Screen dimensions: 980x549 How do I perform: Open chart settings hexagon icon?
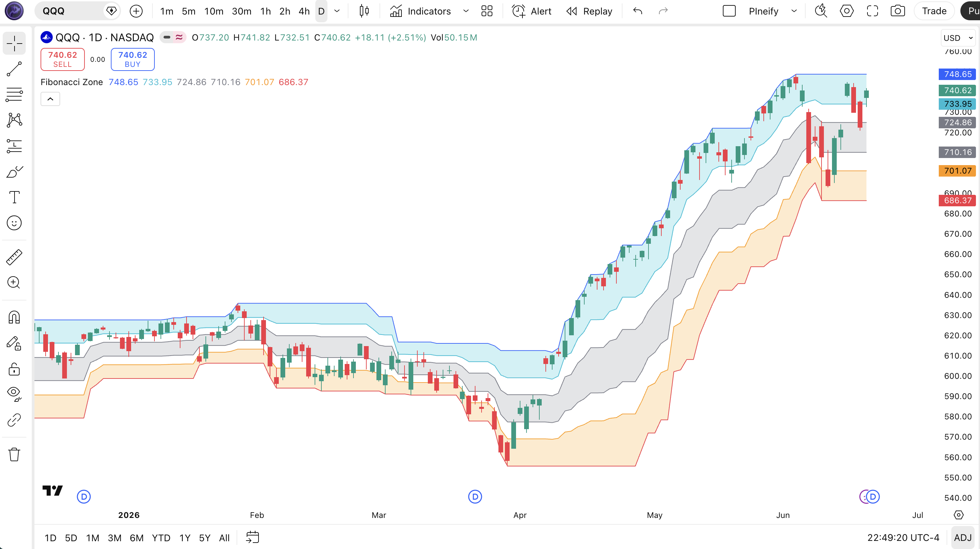click(x=847, y=11)
